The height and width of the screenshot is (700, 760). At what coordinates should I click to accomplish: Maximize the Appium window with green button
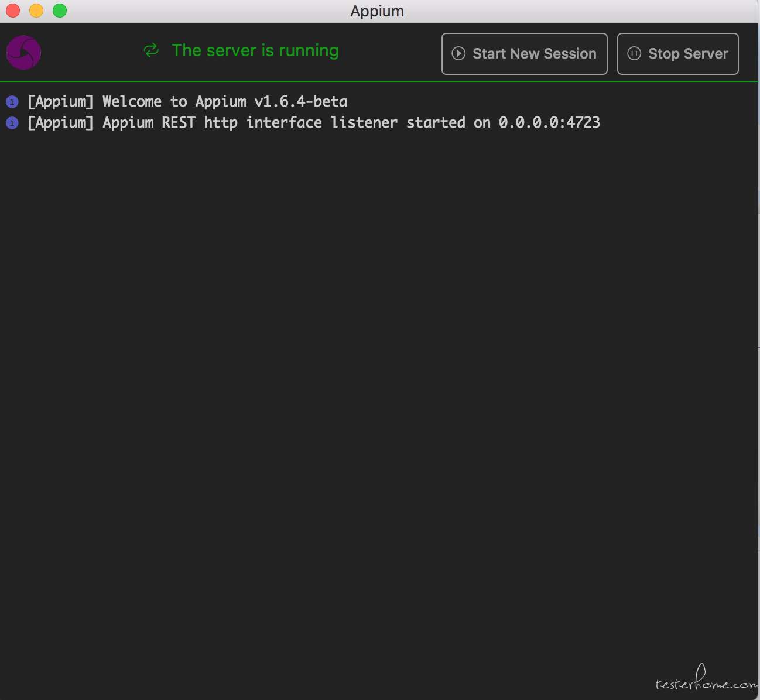point(60,11)
